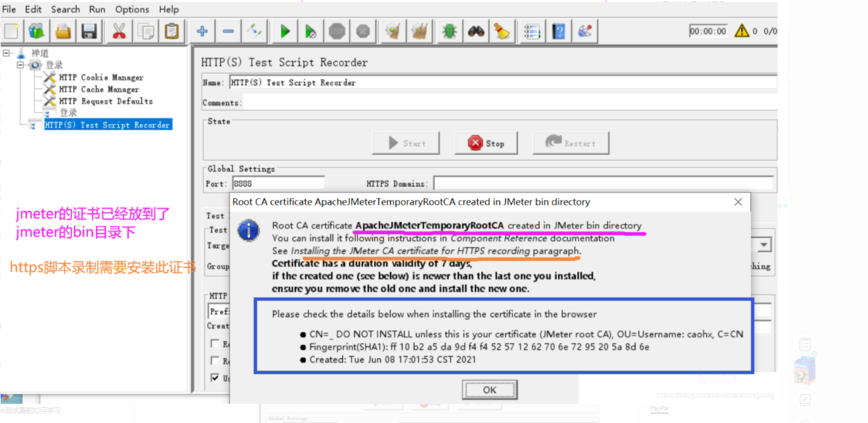The image size is (868, 423).
Task: Select HTTP Cookie Manager in tree
Action: point(100,77)
